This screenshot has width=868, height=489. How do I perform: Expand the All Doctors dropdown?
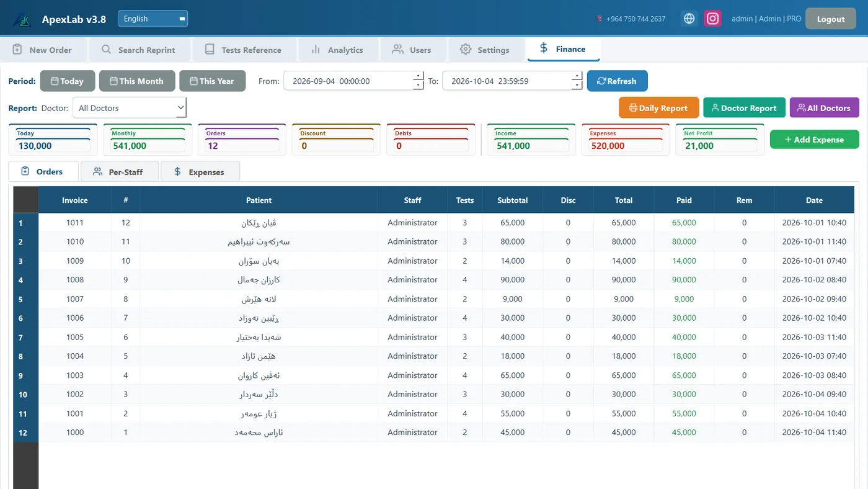(x=130, y=108)
